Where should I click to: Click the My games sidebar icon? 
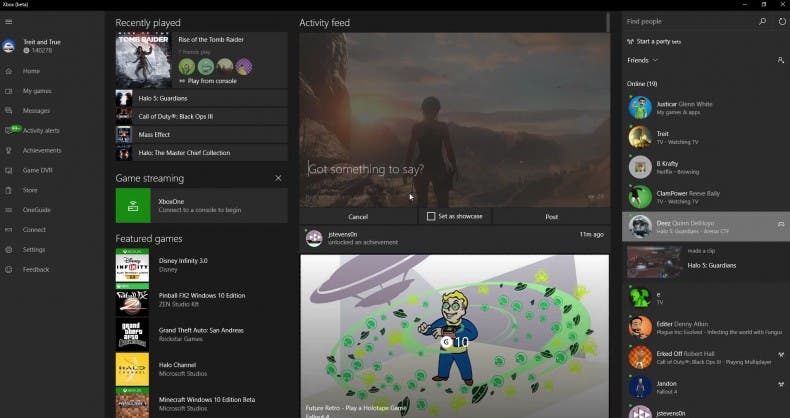[x=9, y=91]
